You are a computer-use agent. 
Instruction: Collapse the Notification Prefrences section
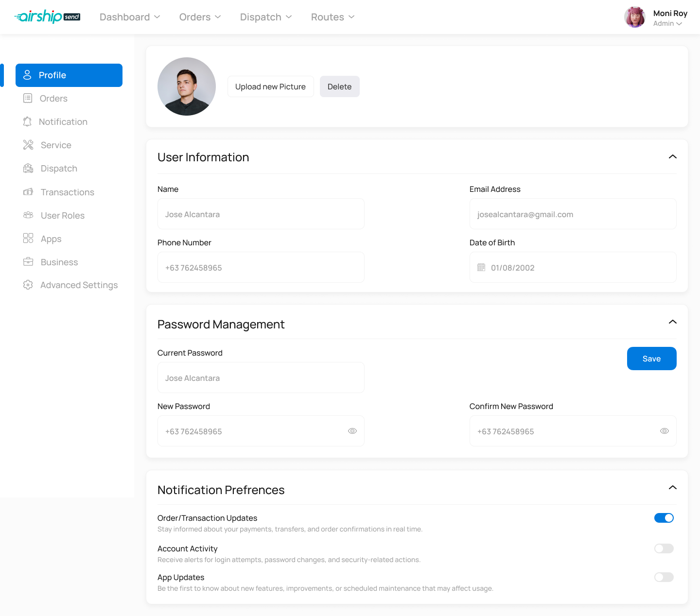pos(673,487)
